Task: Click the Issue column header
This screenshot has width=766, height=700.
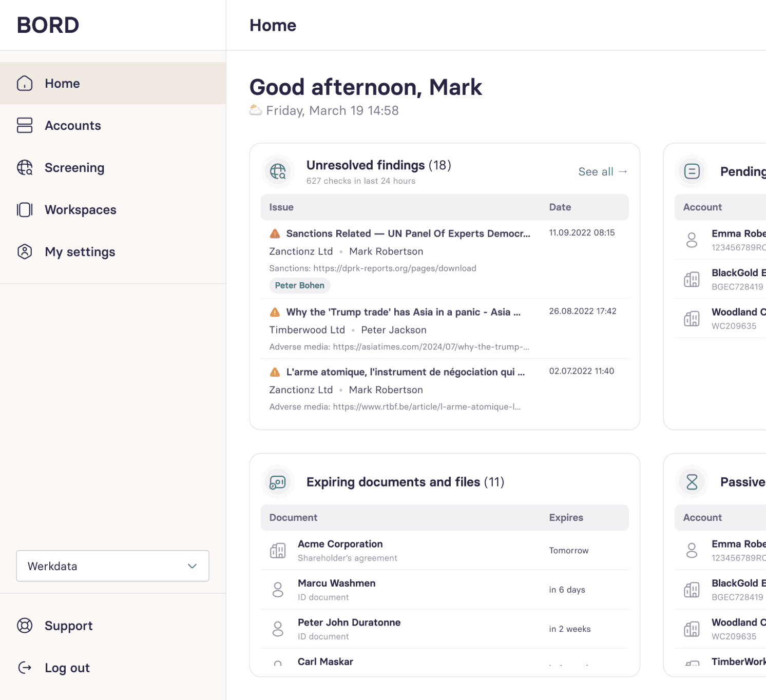Action: (281, 207)
